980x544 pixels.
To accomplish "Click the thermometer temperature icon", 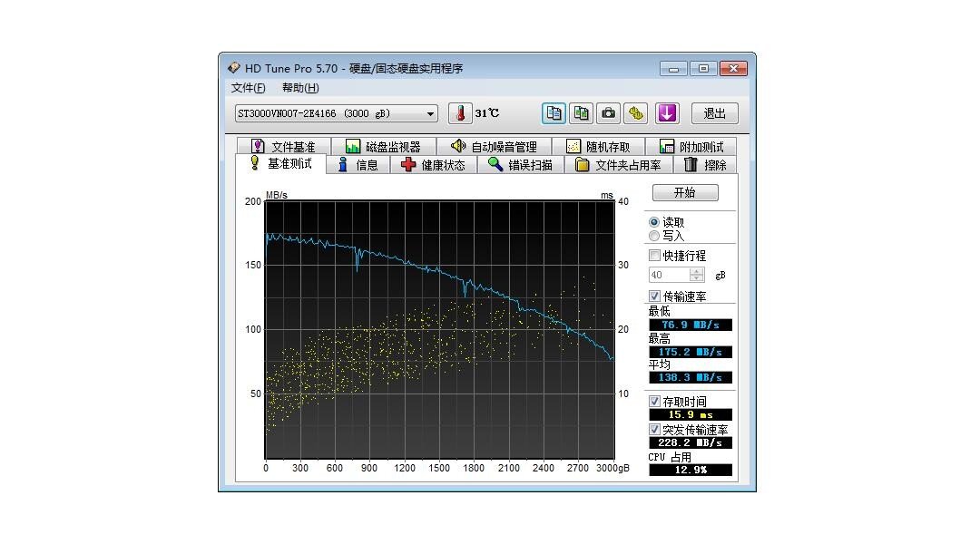I will click(460, 113).
